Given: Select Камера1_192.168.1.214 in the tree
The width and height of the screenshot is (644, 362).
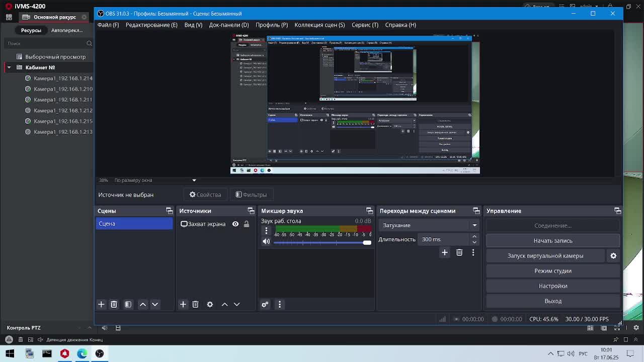Looking at the screenshot, I should coord(63,78).
